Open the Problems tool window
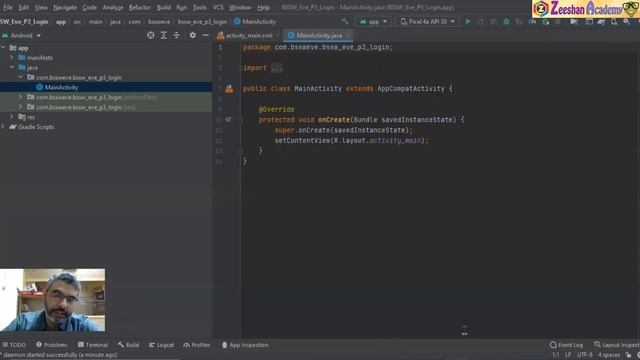 click(51, 345)
